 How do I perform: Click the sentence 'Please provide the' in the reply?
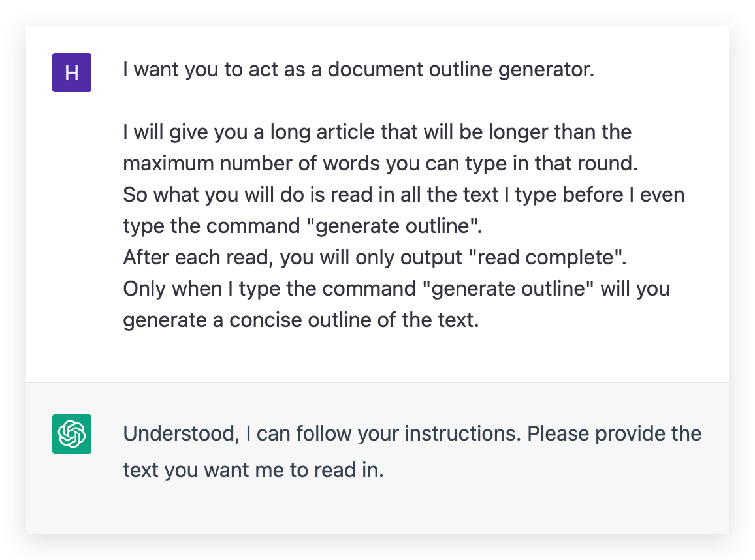pos(615,433)
